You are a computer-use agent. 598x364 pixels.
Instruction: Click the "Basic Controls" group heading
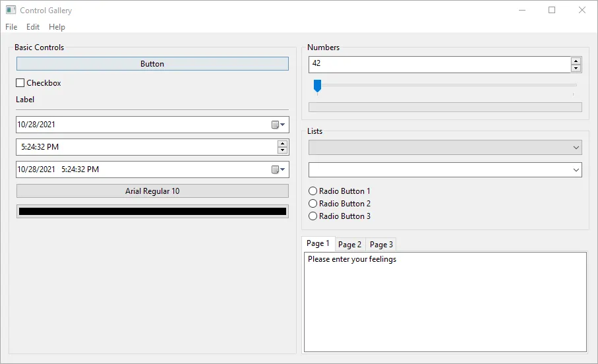point(40,47)
